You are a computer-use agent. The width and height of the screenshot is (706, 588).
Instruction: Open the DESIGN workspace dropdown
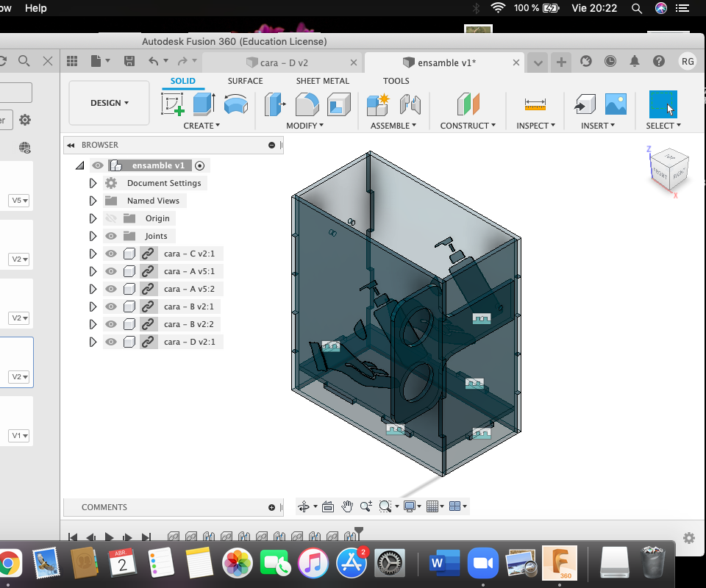click(110, 103)
